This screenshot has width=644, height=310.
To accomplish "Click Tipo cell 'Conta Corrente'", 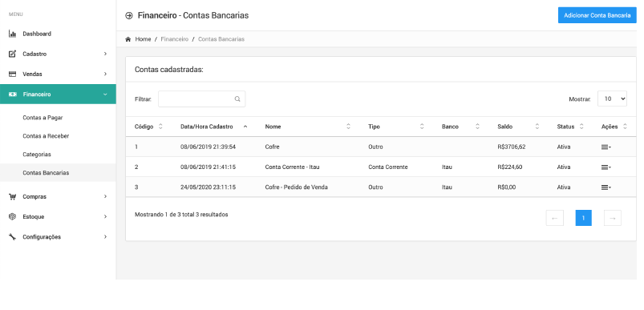I will click(x=388, y=167).
